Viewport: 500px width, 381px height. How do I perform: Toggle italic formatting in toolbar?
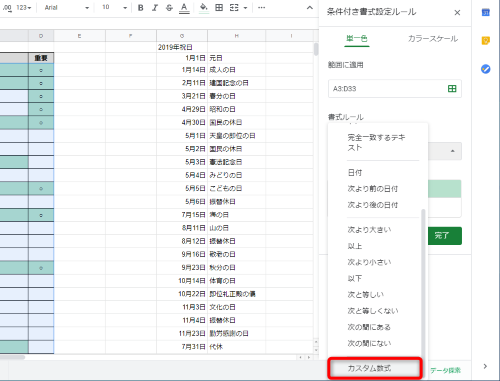tap(155, 8)
